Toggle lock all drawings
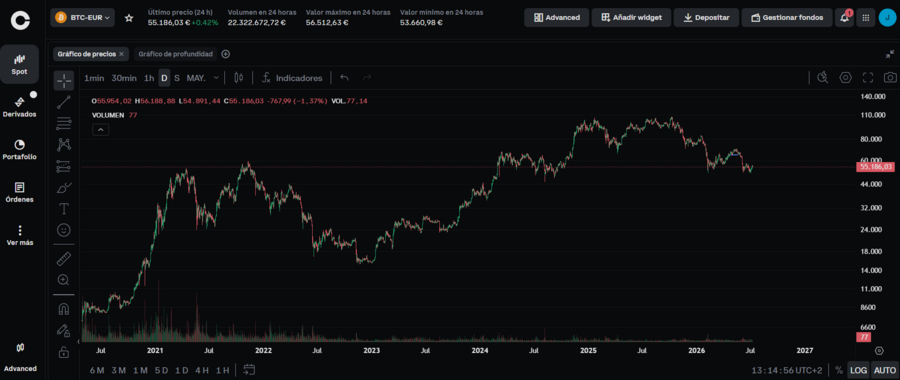900x380 pixels. coord(64,352)
